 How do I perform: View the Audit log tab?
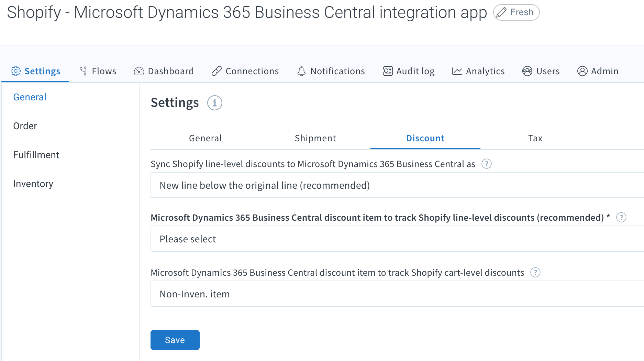409,71
